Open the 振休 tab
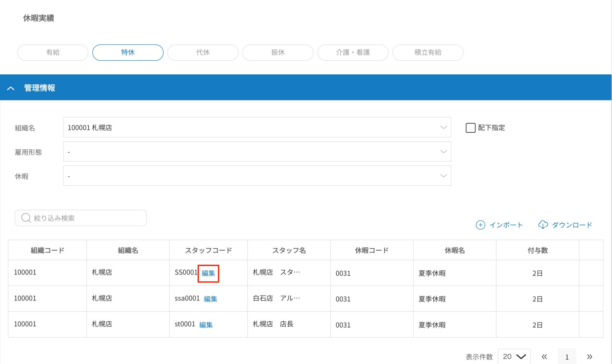 [x=278, y=52]
